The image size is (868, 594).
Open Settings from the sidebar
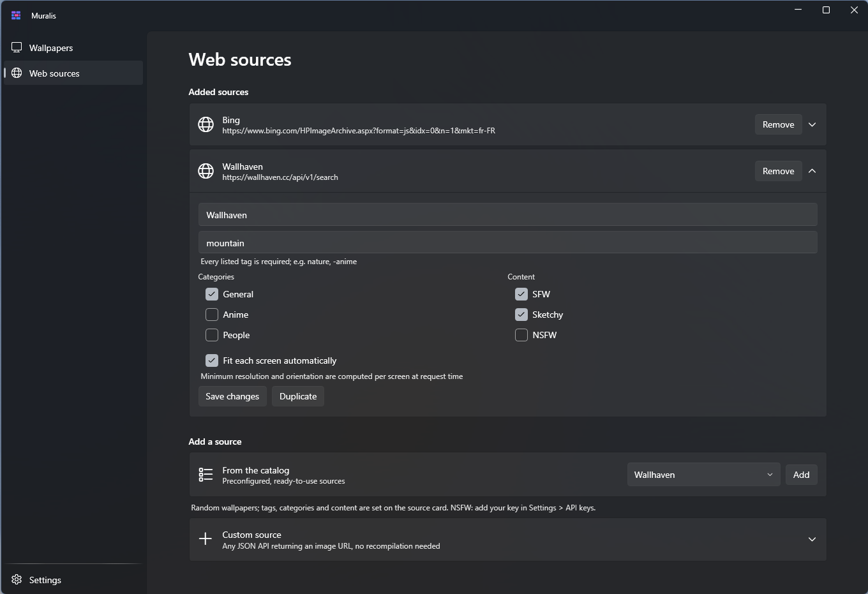coord(73,579)
